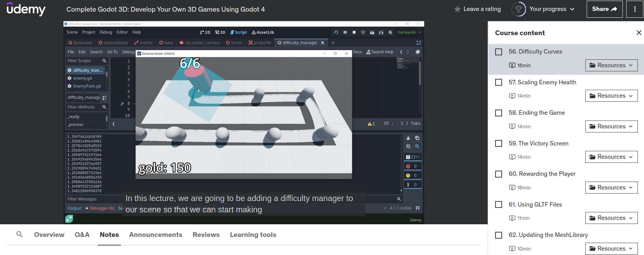
Task: Click the Udemy logo
Action: tap(26, 9)
